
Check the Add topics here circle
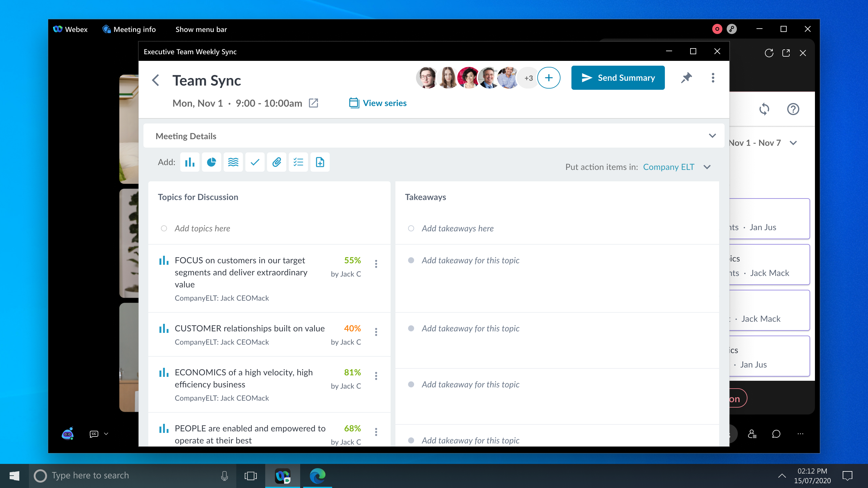pos(164,229)
